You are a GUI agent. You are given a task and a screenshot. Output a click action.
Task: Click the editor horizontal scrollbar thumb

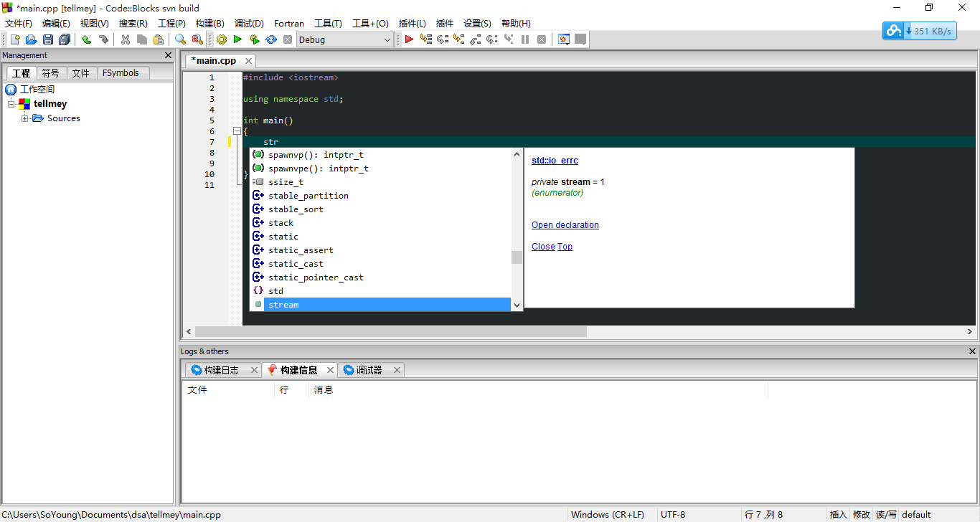390,332
